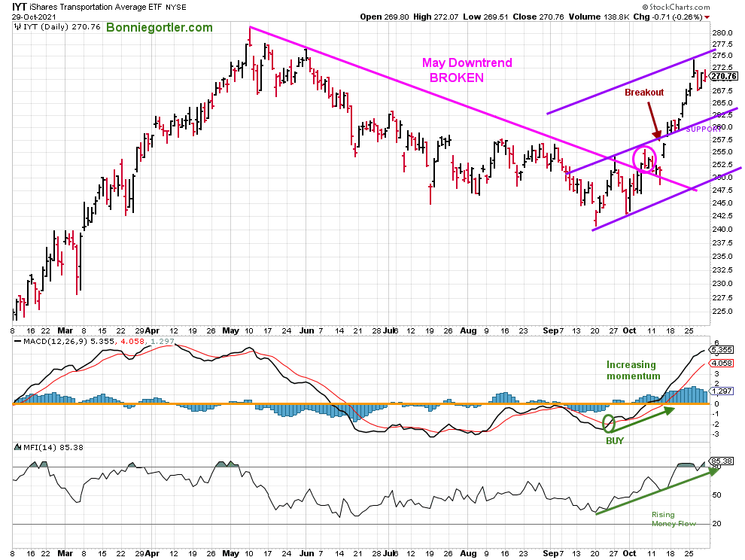
Task: Click the 'Low 269.51' header value
Action: [485, 17]
